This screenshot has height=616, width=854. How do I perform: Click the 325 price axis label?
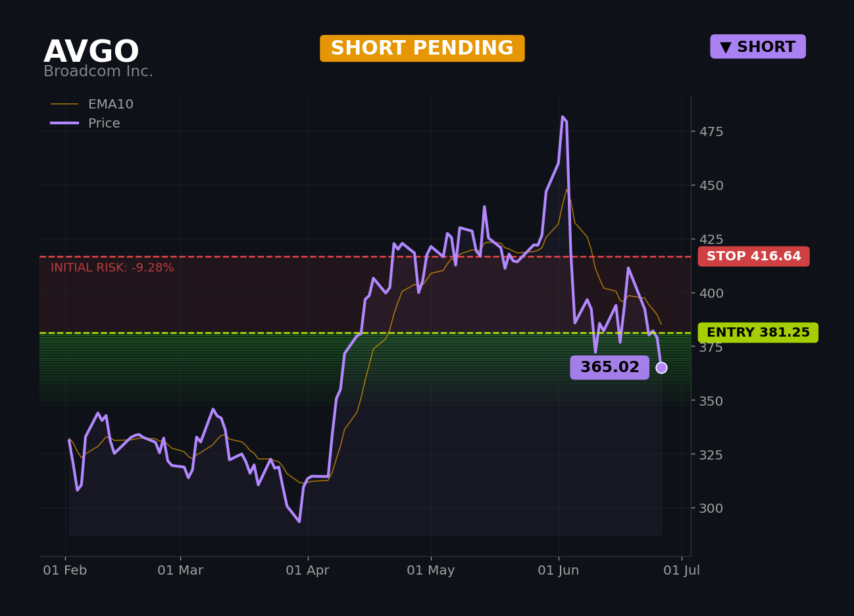tap(711, 455)
